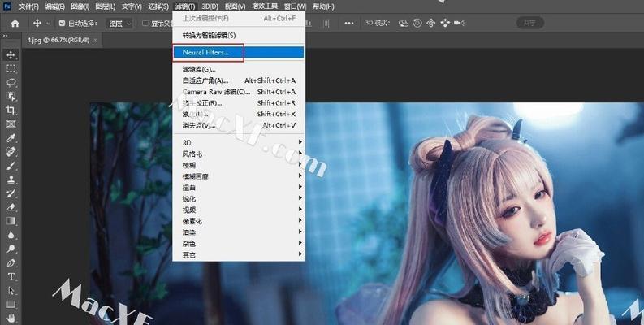Select the Path Selection tool
This screenshot has height=325, width=644.
pyautogui.click(x=11, y=291)
